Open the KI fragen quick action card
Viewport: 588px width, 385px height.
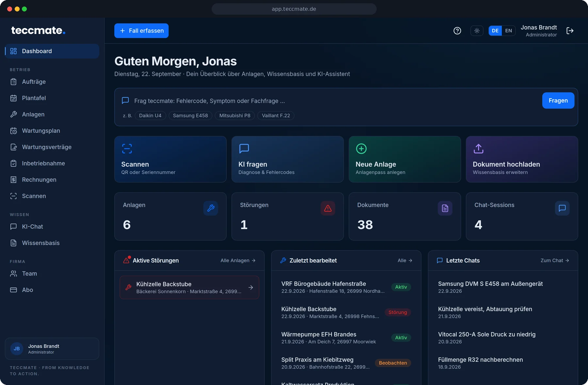coord(287,159)
